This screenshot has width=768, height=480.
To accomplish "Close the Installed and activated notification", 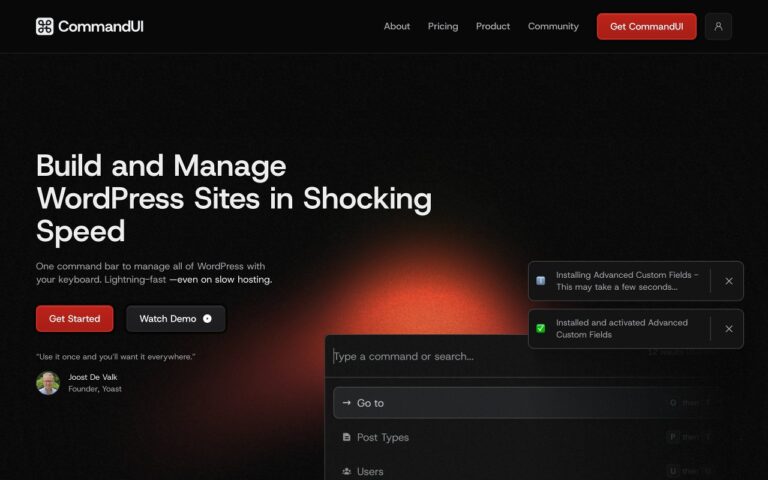I will click(729, 329).
